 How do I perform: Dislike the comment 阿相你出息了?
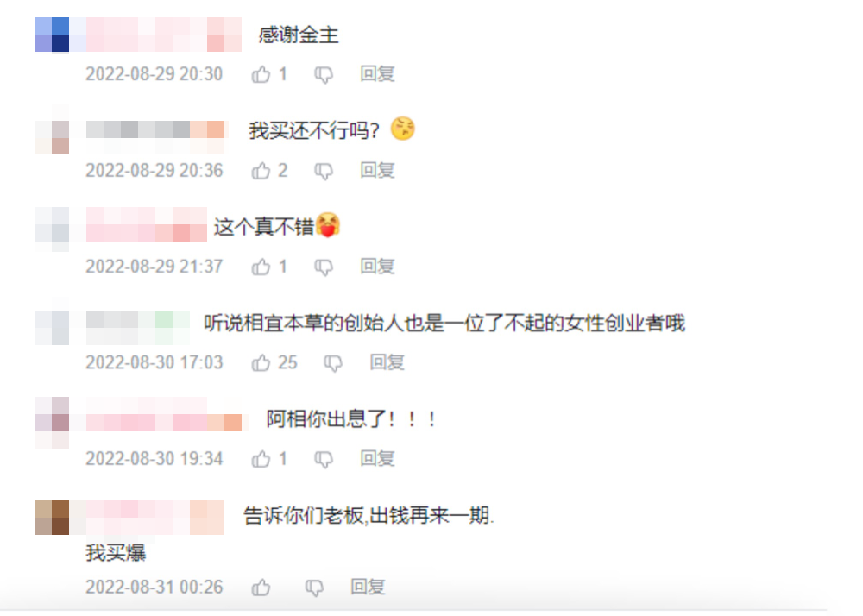324,459
